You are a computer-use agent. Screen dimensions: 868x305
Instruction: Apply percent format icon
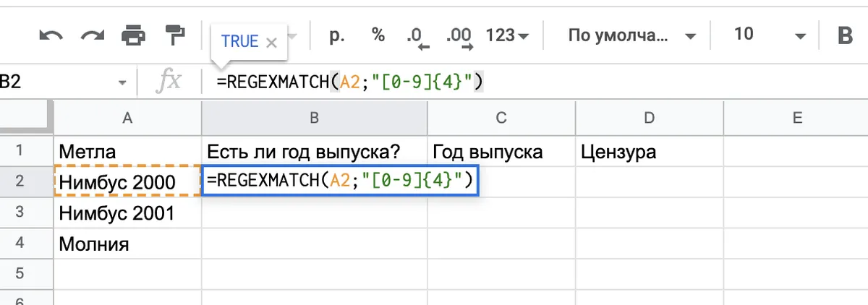coord(378,35)
